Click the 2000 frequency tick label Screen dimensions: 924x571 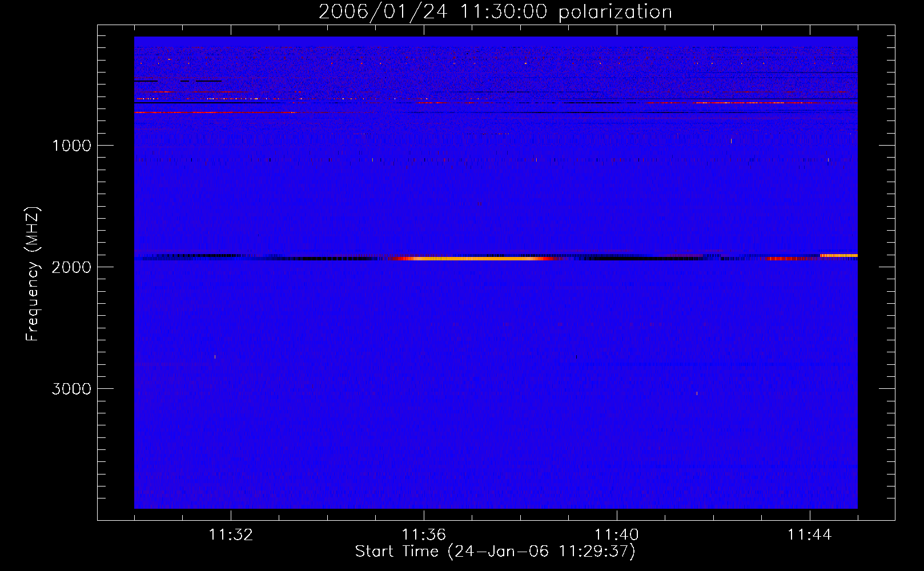71,267
